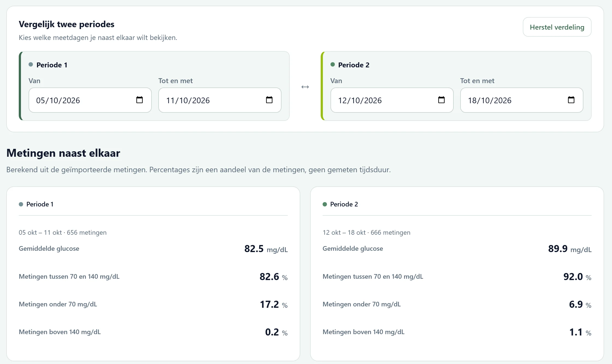Viewport: 612px width, 364px height.
Task: Edit the 18/10/2026 end date field
Action: (522, 100)
